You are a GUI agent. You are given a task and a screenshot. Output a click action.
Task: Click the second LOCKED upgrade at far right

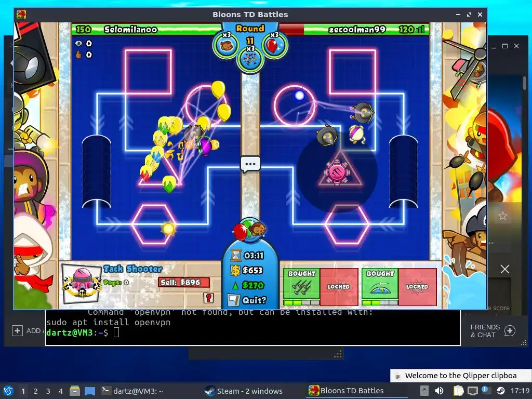(417, 287)
